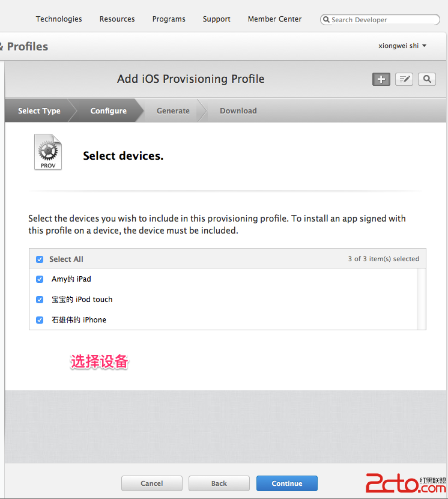Uncheck the 宝宝的 iPod touch device

[40, 300]
